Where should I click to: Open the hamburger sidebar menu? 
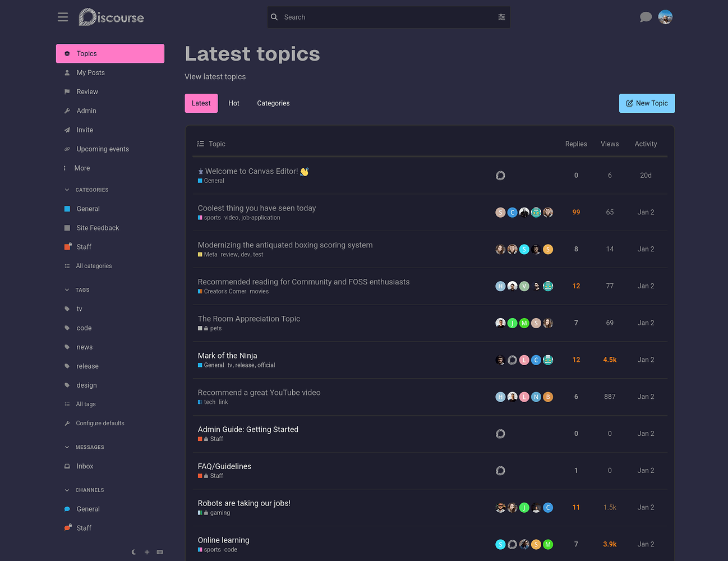[63, 17]
